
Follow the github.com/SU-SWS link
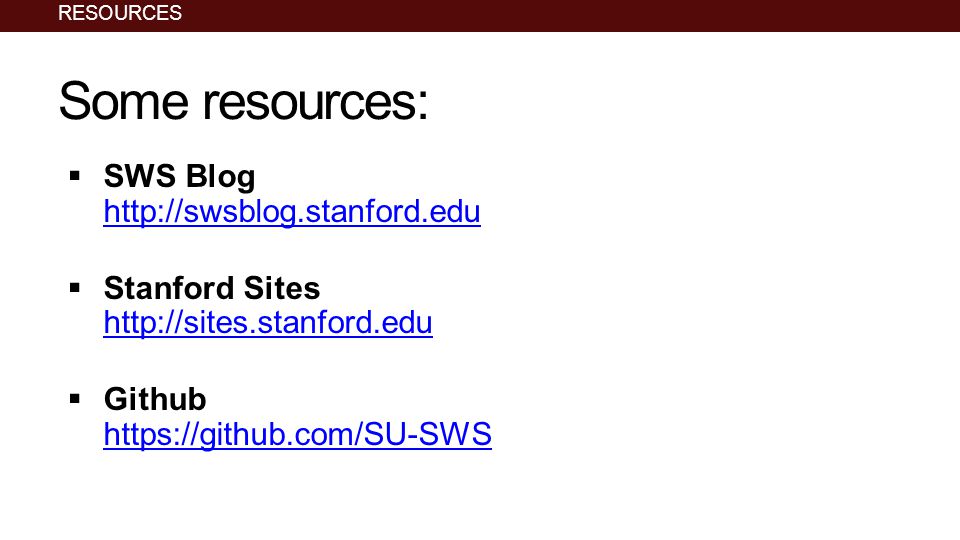(298, 435)
